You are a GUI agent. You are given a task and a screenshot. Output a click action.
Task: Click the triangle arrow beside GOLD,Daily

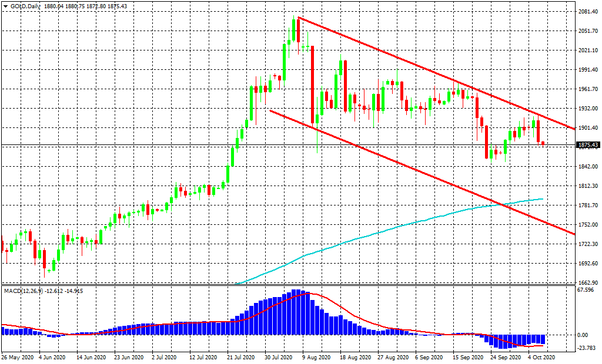(5, 6)
